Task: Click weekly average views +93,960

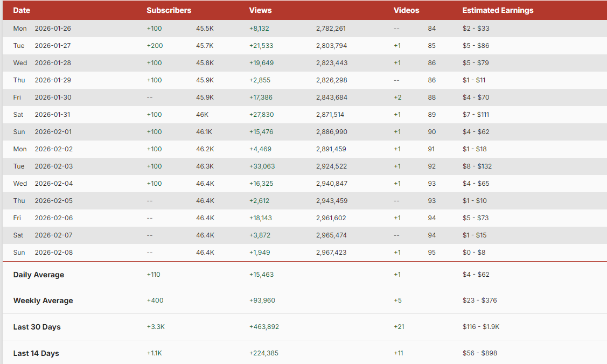Action: click(x=262, y=300)
